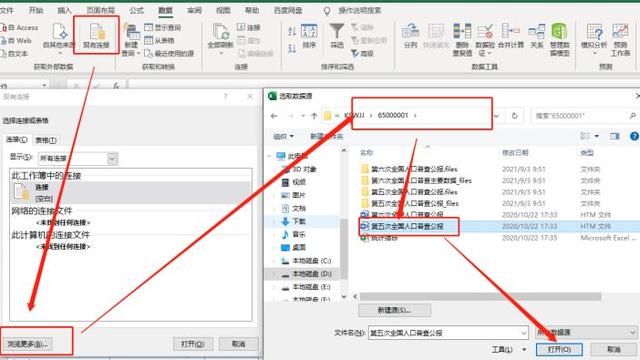Select 桌面 (Desktop) in the navigation pane
Image resolution: width=640 pixels, height=360 pixels.
[299, 247]
